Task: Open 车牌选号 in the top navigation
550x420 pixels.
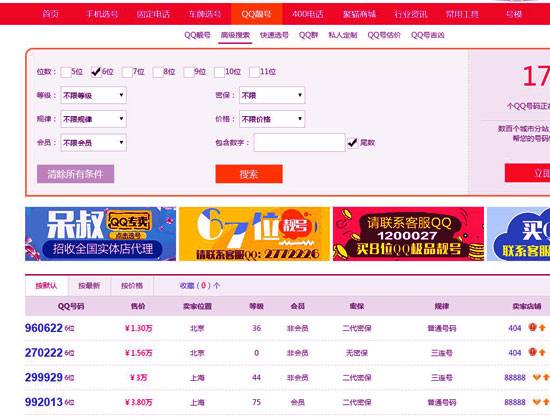Action: tap(205, 14)
